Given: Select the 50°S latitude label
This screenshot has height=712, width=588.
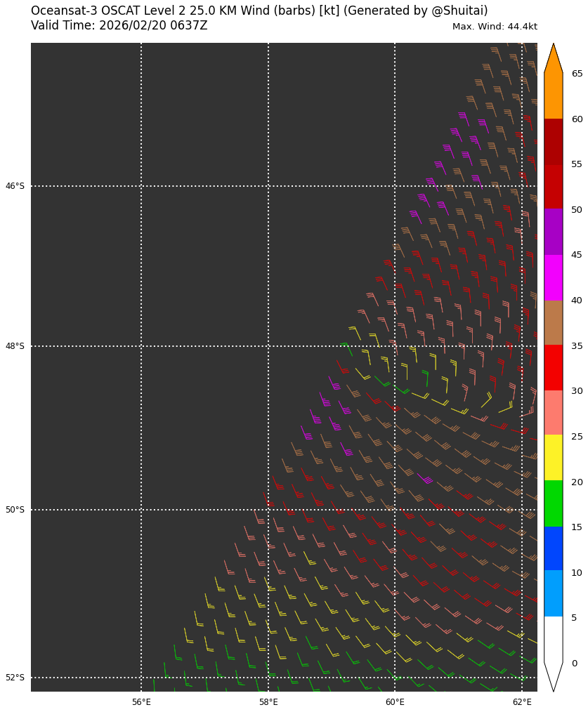Looking at the screenshot, I should (15, 510).
